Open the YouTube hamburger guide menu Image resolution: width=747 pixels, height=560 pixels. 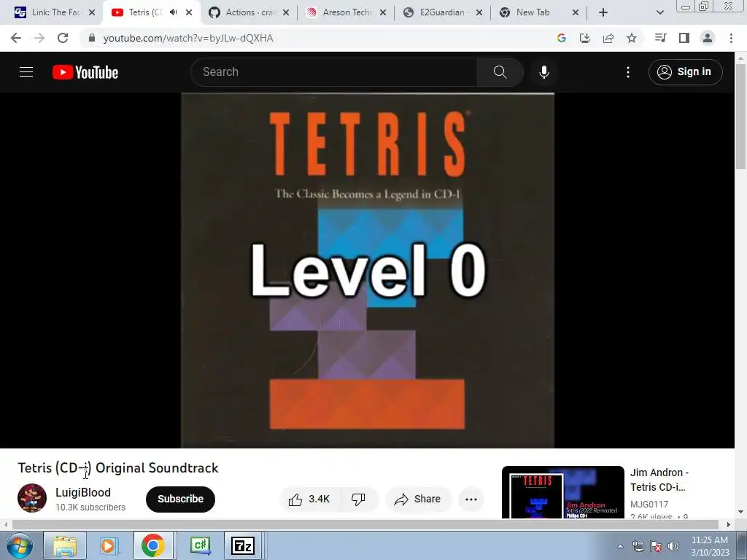(x=26, y=72)
